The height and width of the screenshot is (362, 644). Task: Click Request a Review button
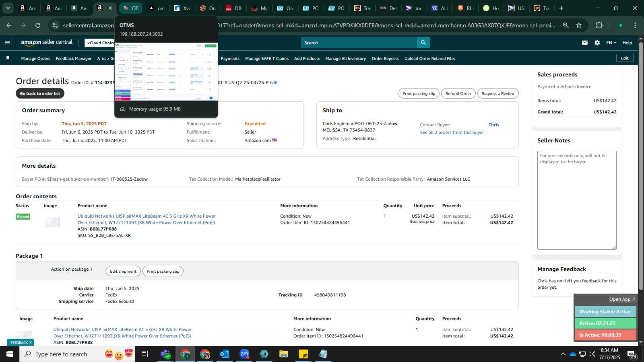498,93
